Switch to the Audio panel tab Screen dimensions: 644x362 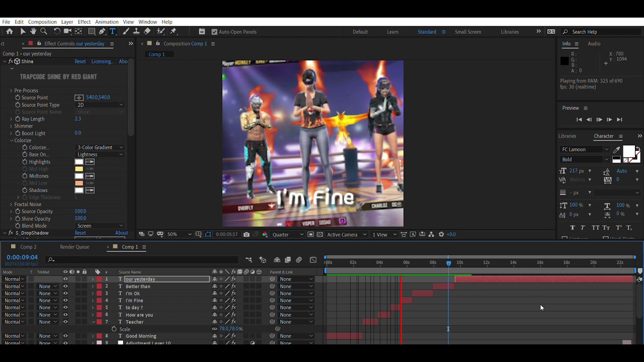tap(594, 44)
